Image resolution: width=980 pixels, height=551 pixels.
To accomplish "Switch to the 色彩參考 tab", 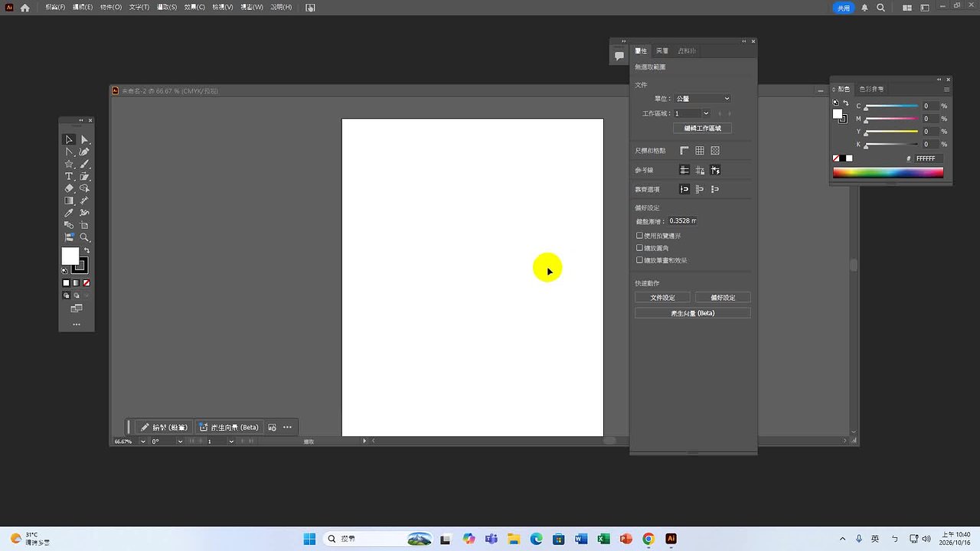I will tap(871, 90).
